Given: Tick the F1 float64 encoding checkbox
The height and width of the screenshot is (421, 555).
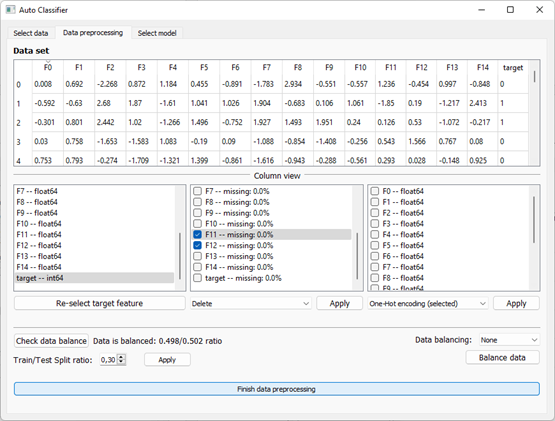Looking at the screenshot, I should 374,202.
